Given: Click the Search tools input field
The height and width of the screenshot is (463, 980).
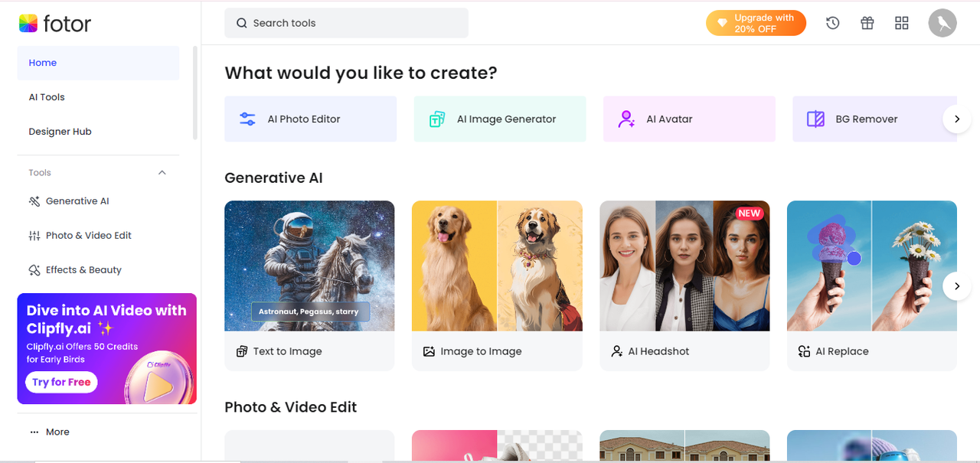Looking at the screenshot, I should click(346, 23).
